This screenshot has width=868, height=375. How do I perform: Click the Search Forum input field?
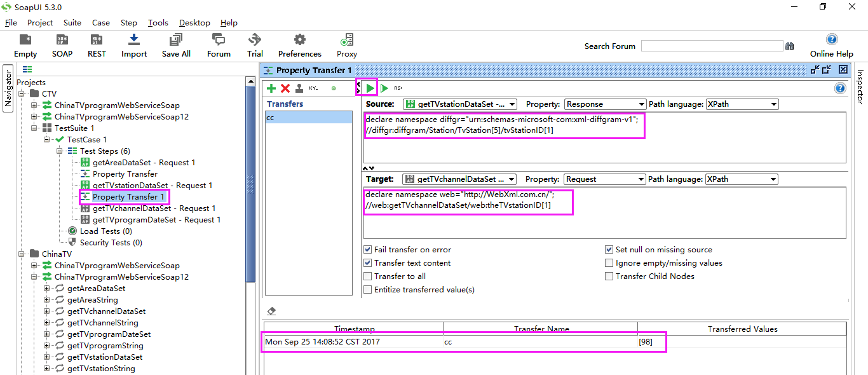712,46
